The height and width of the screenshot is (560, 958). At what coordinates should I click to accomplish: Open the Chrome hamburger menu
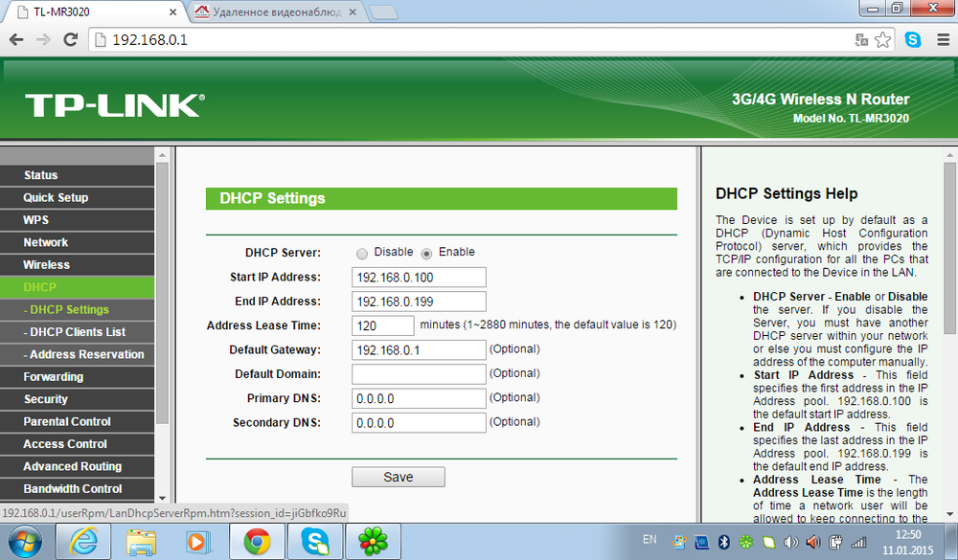(941, 39)
